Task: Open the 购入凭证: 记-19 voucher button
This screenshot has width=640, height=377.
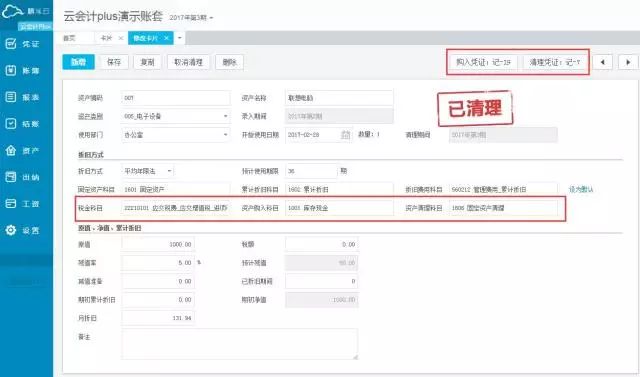Action: click(483, 62)
